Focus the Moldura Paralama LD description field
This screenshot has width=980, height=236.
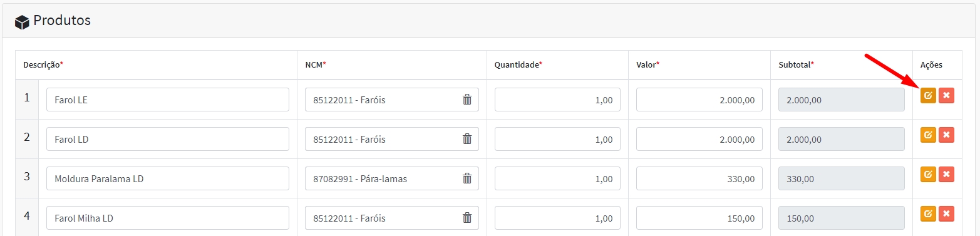tap(168, 178)
